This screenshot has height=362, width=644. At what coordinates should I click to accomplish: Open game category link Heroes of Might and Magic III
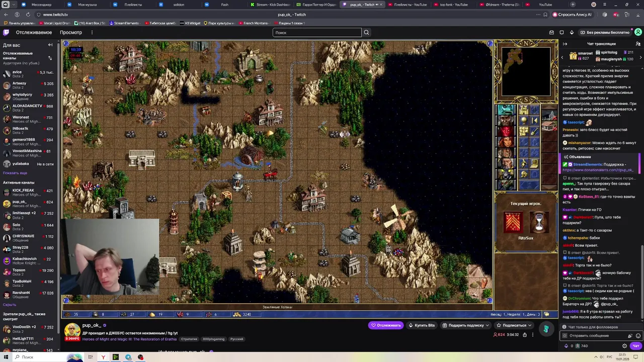pyautogui.click(x=130, y=339)
